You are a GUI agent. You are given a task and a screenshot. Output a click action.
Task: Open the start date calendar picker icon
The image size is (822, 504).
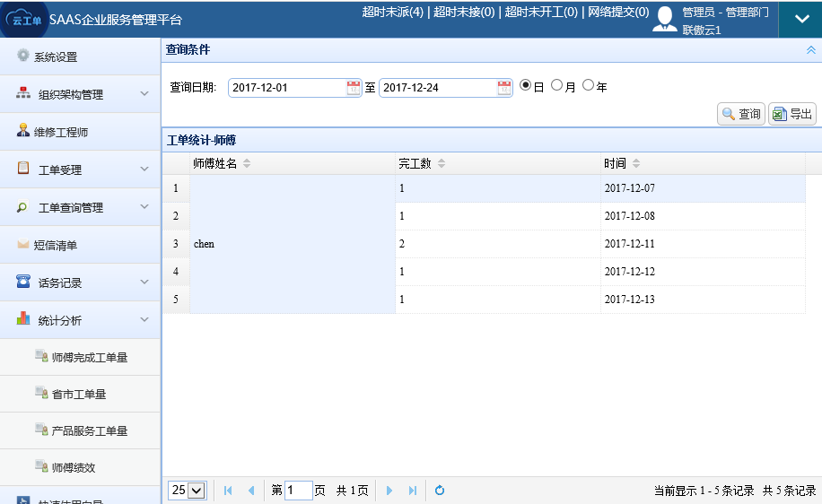[354, 87]
